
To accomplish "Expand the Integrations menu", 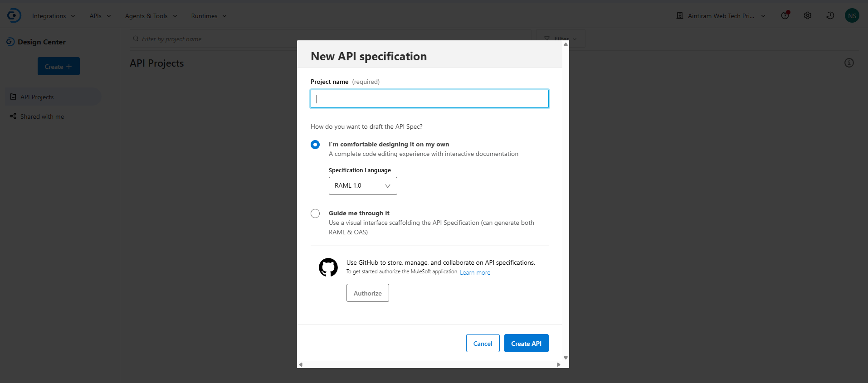I will [54, 16].
